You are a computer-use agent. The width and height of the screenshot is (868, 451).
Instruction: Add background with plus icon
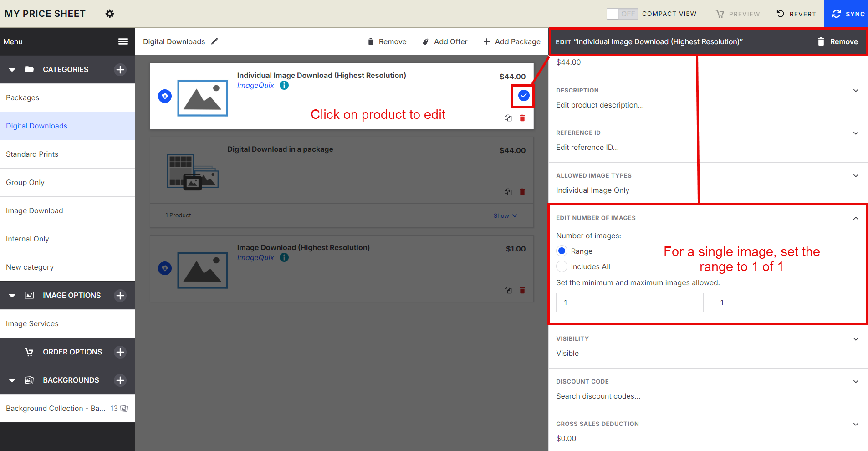[x=120, y=380]
